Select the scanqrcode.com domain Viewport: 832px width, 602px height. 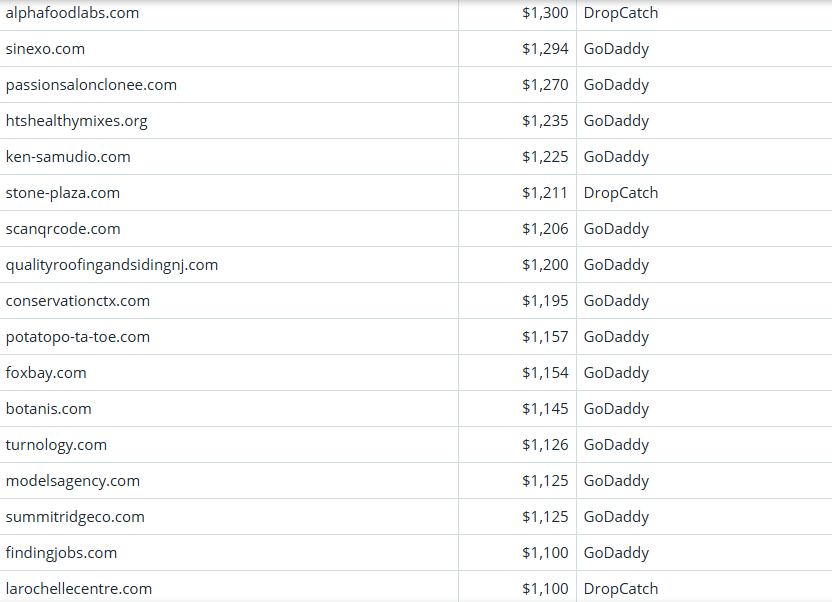click(63, 229)
